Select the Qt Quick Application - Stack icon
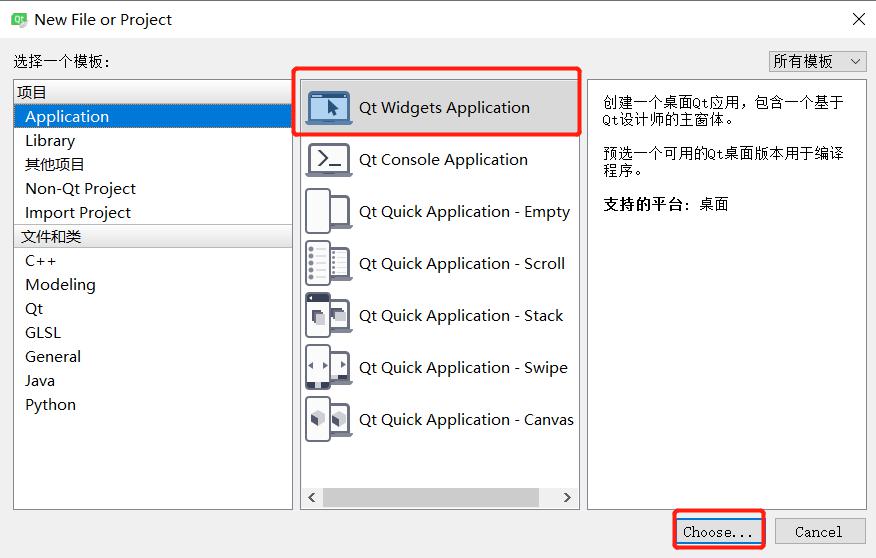This screenshot has width=876, height=558. 328,315
